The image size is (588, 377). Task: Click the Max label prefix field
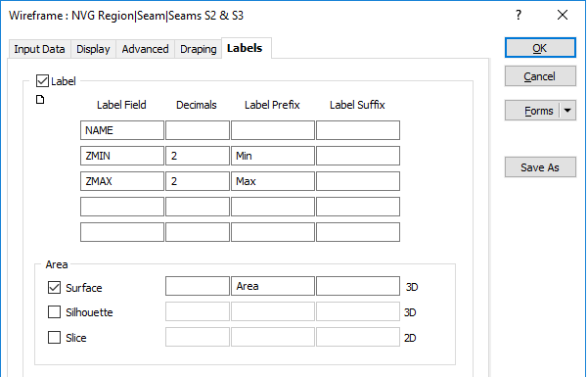click(x=273, y=181)
